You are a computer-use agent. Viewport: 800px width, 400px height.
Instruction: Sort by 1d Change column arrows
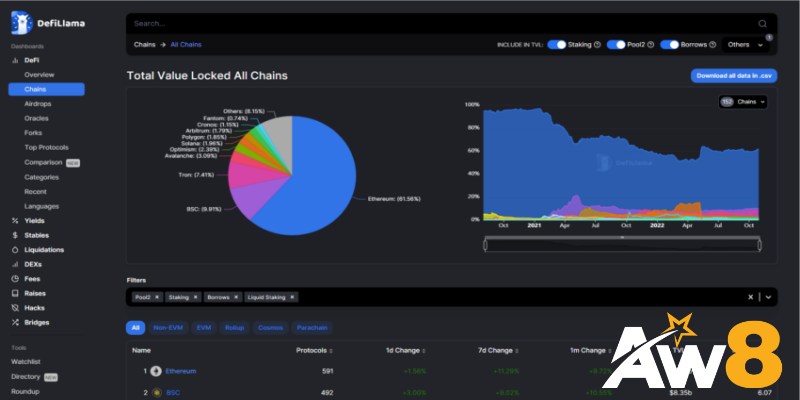[423, 351]
